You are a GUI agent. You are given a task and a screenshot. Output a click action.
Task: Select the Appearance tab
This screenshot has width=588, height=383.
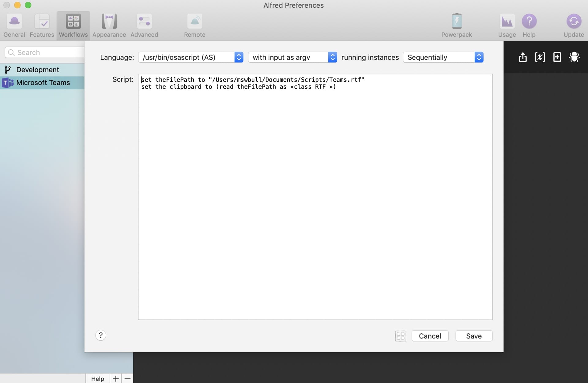point(109,24)
